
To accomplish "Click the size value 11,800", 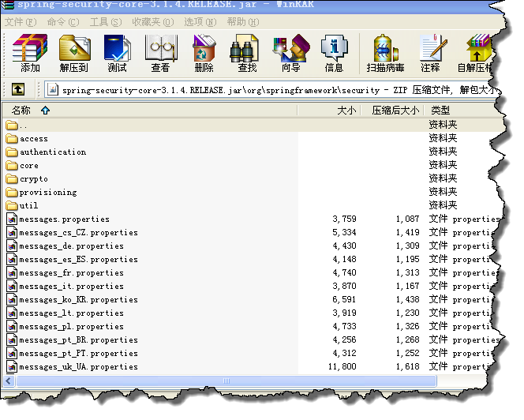I will coord(342,366).
